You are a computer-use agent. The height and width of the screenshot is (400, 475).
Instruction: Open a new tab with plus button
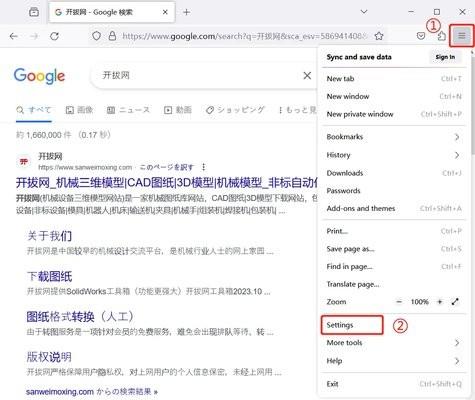pos(187,12)
